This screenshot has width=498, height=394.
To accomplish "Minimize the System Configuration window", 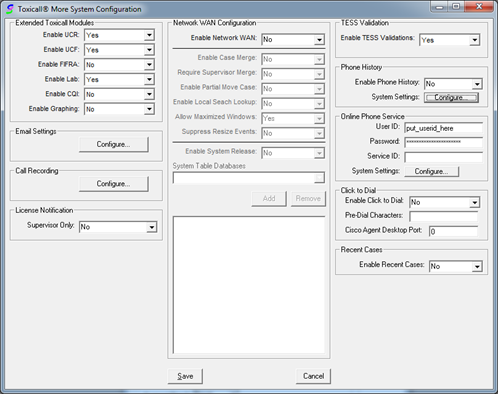I will click(x=440, y=7).
